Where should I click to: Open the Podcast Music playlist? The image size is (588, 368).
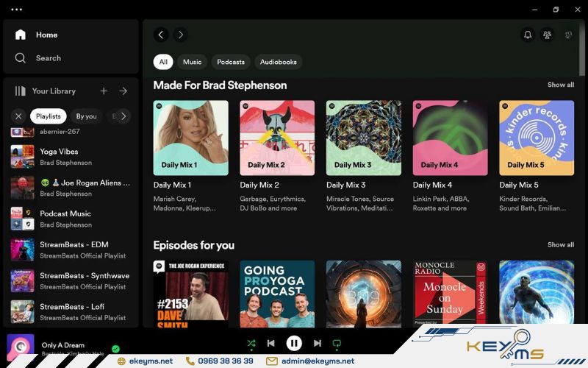point(71,219)
